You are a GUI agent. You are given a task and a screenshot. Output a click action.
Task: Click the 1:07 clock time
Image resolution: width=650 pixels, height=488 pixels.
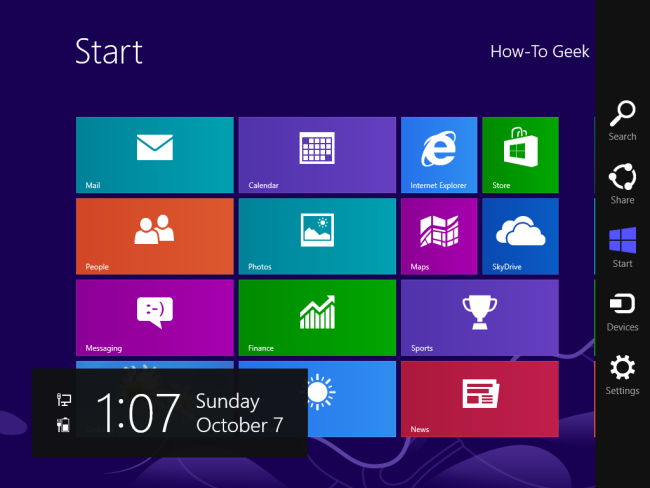(138, 413)
